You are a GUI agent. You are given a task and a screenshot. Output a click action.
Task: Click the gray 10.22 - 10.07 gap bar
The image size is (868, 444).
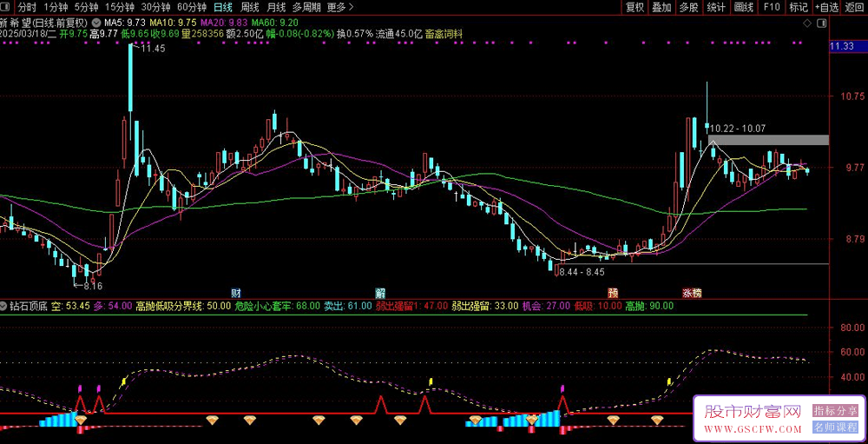point(768,139)
